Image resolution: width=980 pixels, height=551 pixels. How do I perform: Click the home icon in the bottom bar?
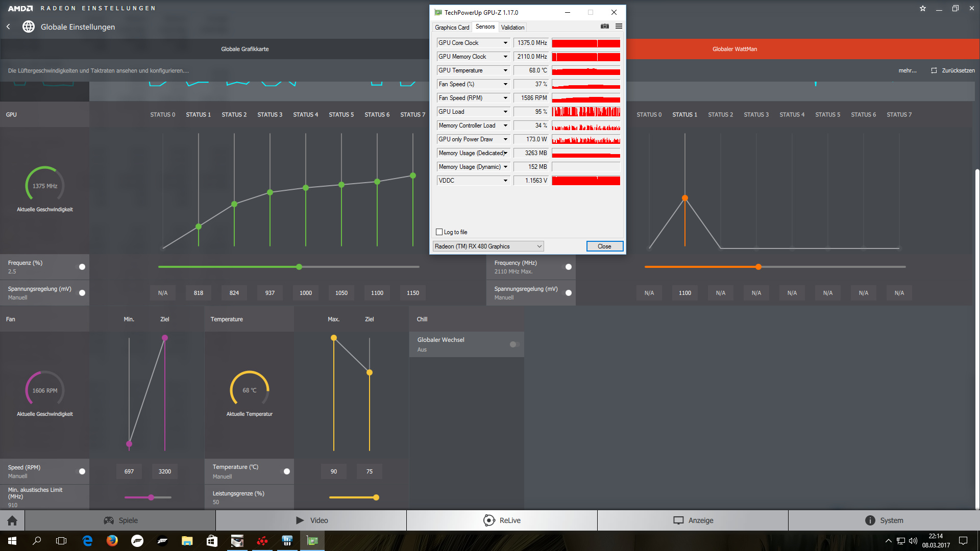click(12, 520)
